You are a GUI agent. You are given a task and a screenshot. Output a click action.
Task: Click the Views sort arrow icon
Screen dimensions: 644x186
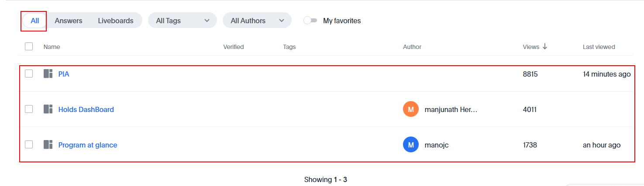(545, 47)
